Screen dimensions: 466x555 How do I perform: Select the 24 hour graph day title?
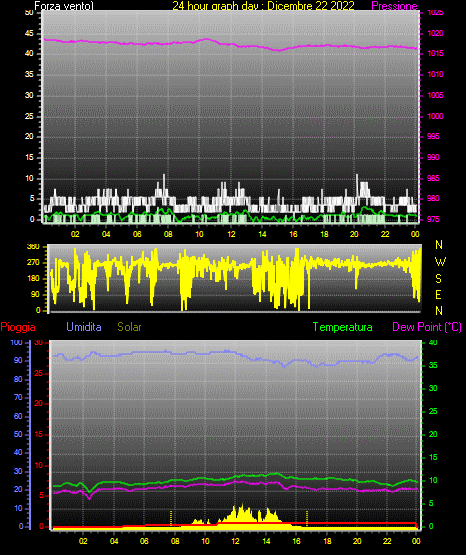click(x=263, y=6)
